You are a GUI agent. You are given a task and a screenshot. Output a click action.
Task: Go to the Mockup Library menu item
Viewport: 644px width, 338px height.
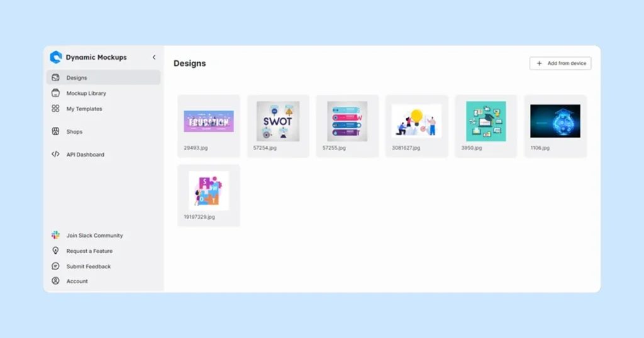(86, 93)
